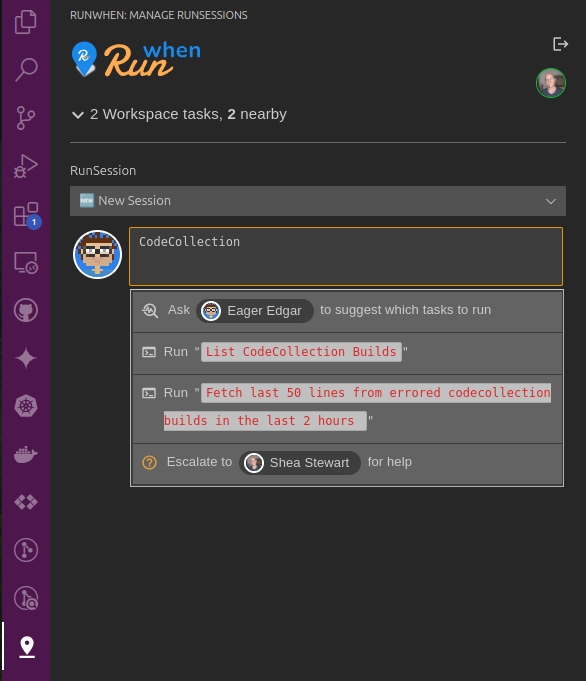Open Remote Explorer monitor icon
586x681 pixels.
click(26, 263)
